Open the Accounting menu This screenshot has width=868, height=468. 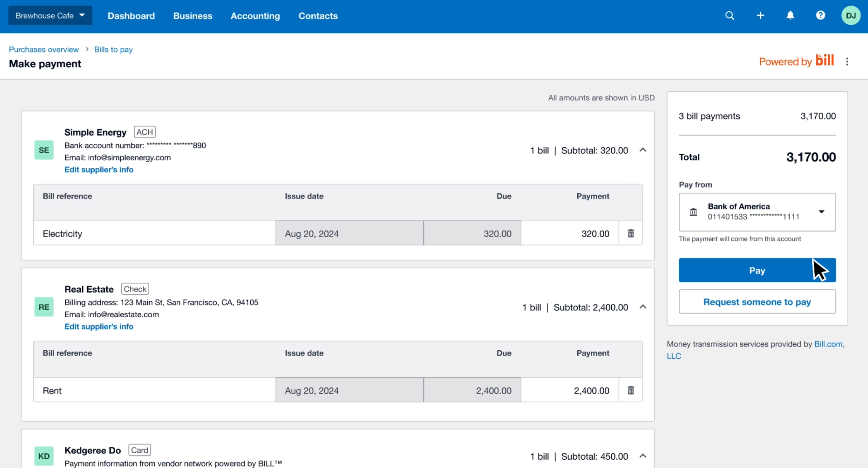tap(255, 16)
